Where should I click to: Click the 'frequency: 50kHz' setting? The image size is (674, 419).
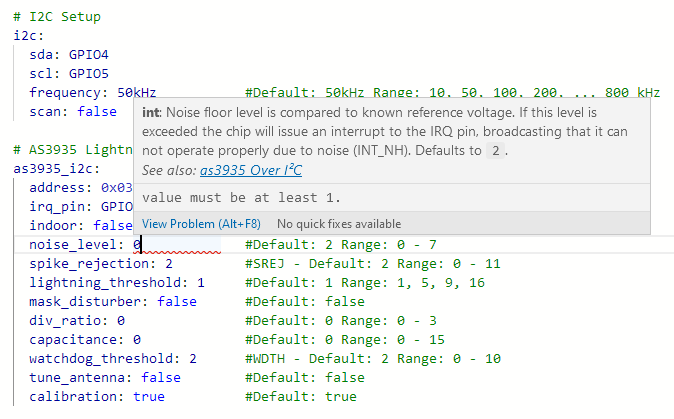[92, 92]
